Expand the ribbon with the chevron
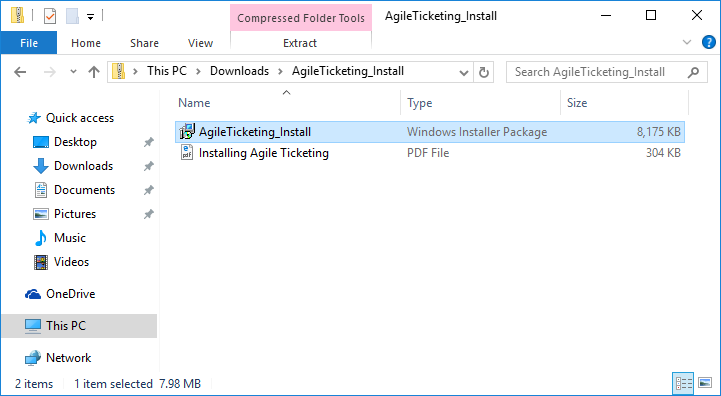This screenshot has height=396, width=721. point(687,42)
